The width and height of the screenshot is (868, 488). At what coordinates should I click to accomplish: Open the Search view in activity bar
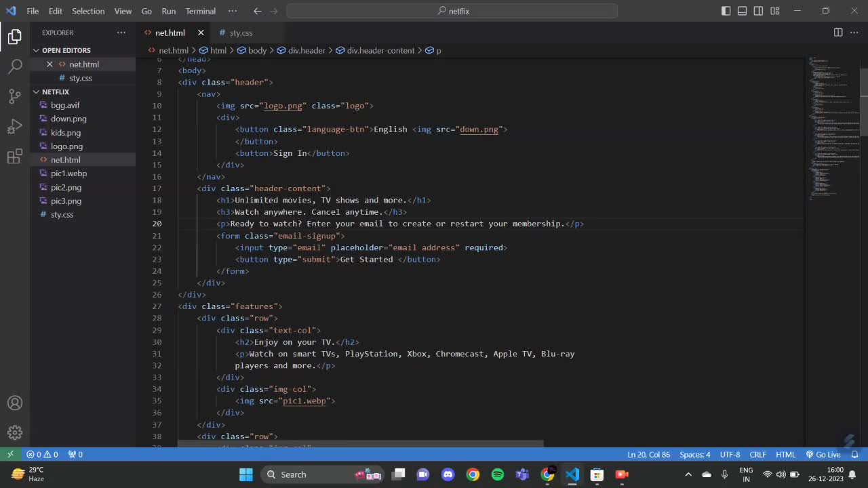pos(15,66)
